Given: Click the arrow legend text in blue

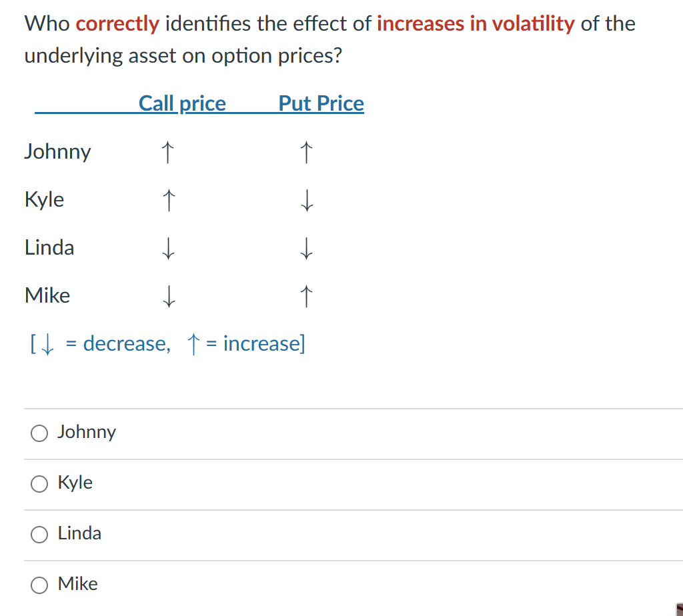Looking at the screenshot, I should (167, 343).
